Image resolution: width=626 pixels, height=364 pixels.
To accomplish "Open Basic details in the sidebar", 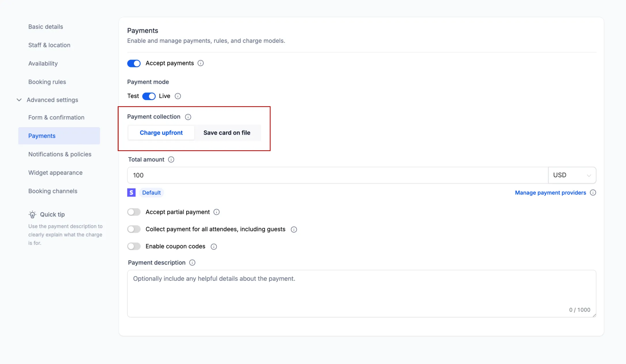I will [x=46, y=27].
